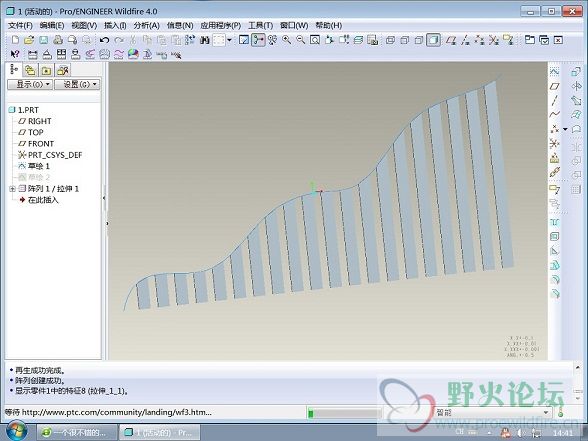Viewport: 588px width, 441px height.
Task: Expand the 阵列 1 / 拉伸 1 tree node
Action: 12,189
